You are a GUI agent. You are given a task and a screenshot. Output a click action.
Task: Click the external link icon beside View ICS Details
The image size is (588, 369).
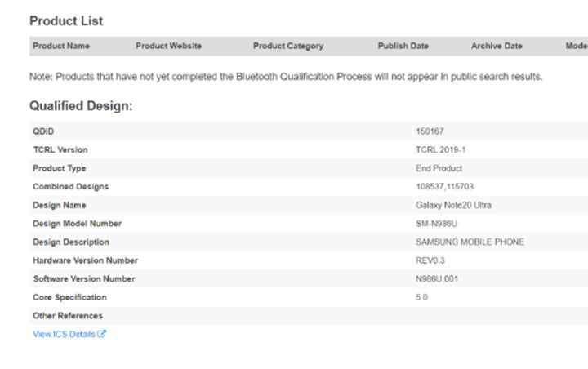(x=101, y=334)
